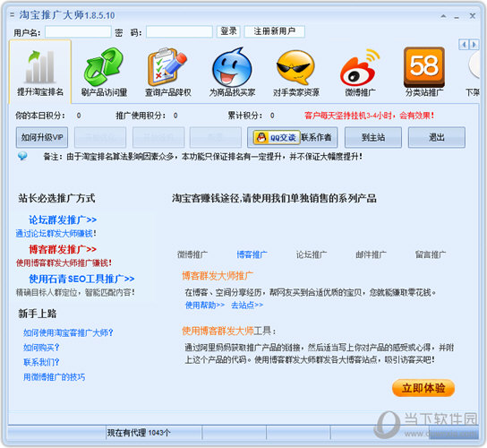Click the 累计积分 label
This screenshot has height=448, width=487.
click(244, 116)
